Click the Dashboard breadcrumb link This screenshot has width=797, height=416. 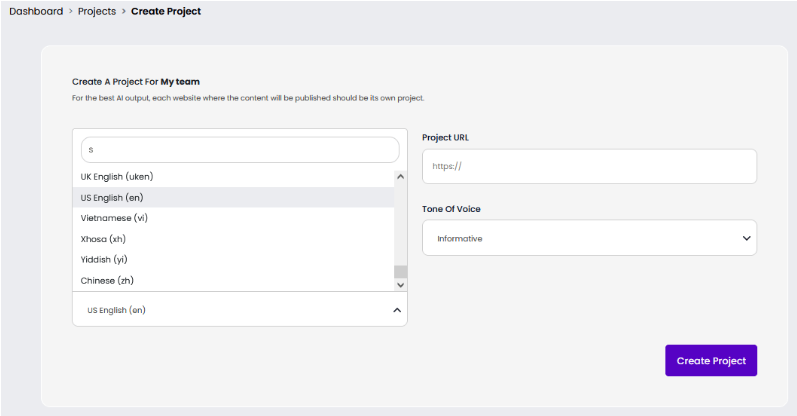pyautogui.click(x=36, y=12)
